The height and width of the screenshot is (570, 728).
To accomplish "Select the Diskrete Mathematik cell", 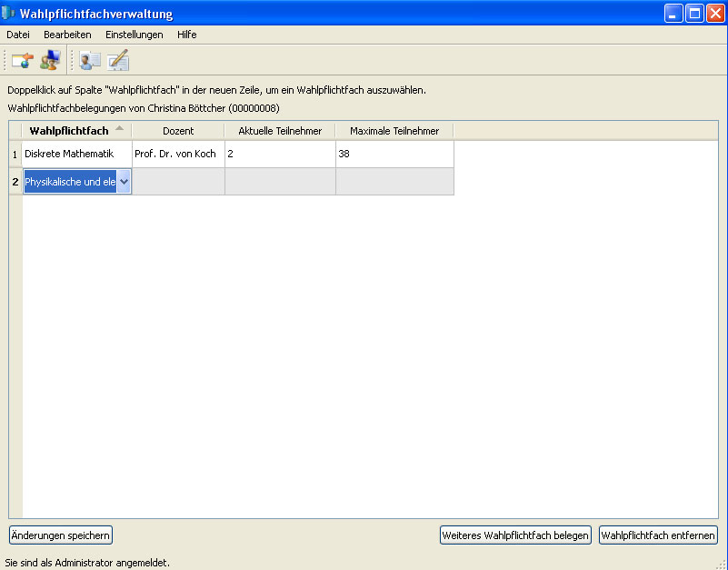I will tap(76, 154).
